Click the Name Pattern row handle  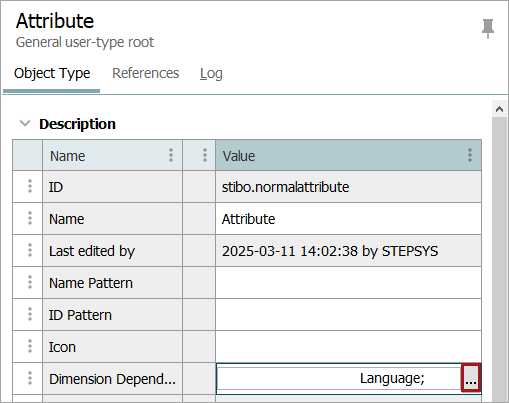30,282
